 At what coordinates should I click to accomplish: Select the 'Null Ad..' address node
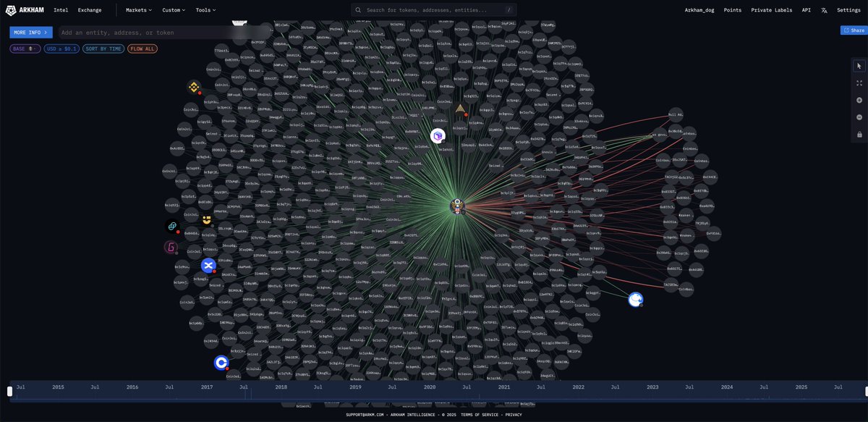(676, 114)
